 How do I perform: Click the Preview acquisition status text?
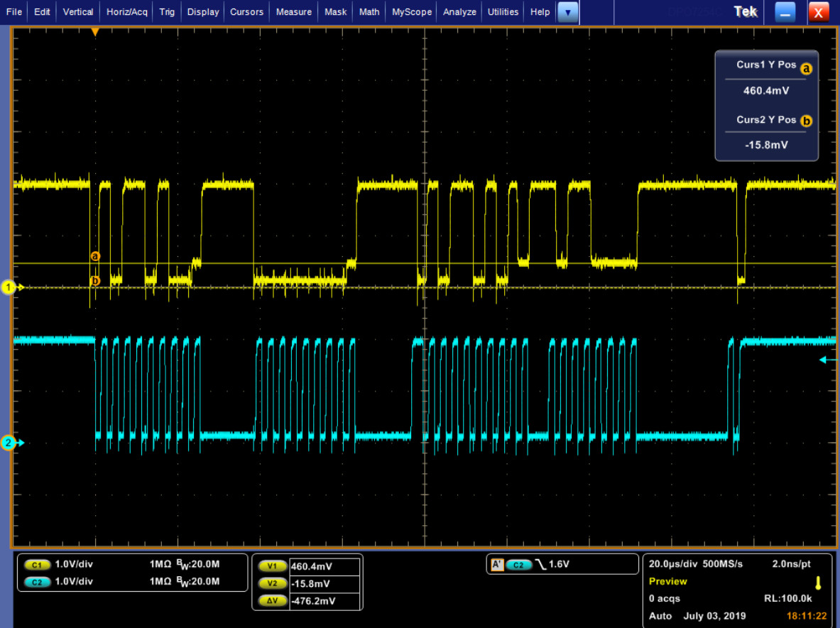(x=667, y=581)
